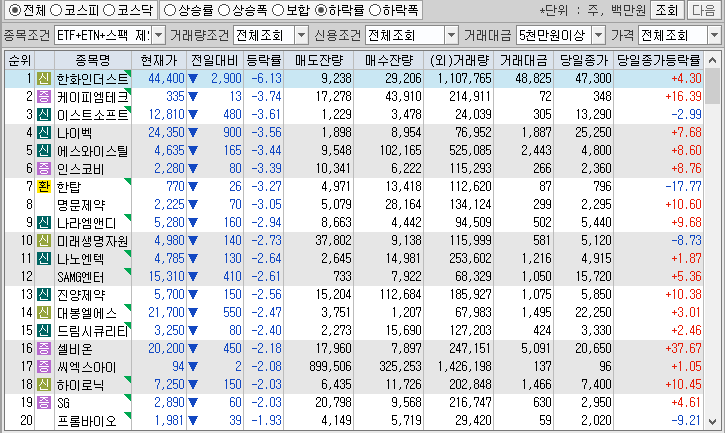Image resolution: width=725 pixels, height=433 pixels.
Task: Open the 신용조건 dropdown
Action: pos(451,35)
